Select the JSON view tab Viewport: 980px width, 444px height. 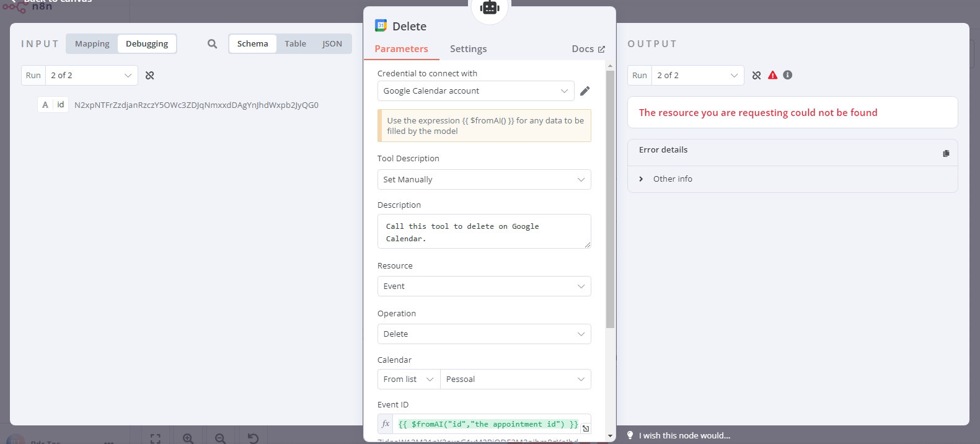(x=332, y=44)
